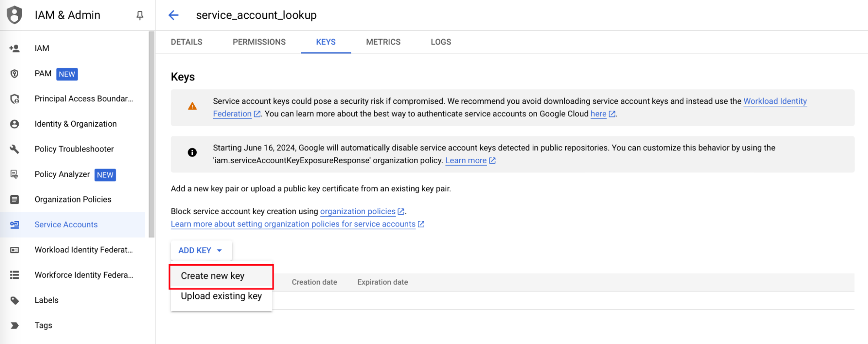The height and width of the screenshot is (344, 868).
Task: Click the sidebar vertical scrollbar
Action: pos(151,134)
